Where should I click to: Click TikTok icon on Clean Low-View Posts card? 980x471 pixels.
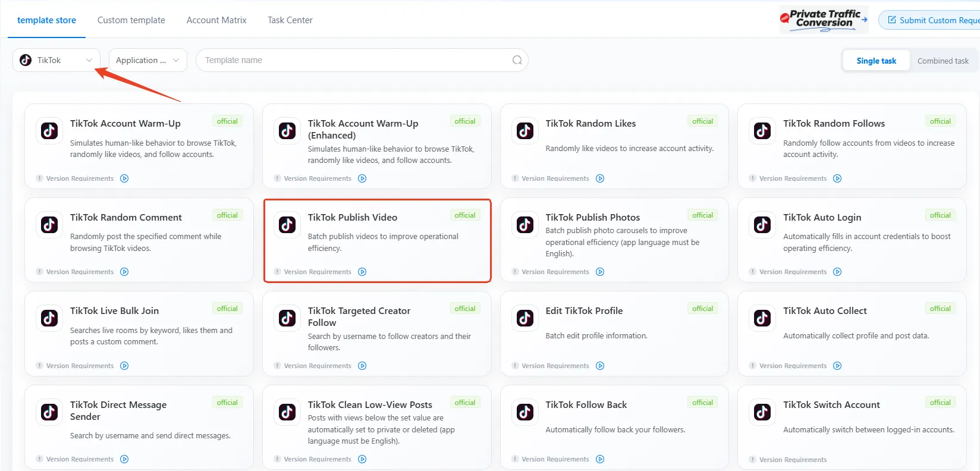[287, 412]
